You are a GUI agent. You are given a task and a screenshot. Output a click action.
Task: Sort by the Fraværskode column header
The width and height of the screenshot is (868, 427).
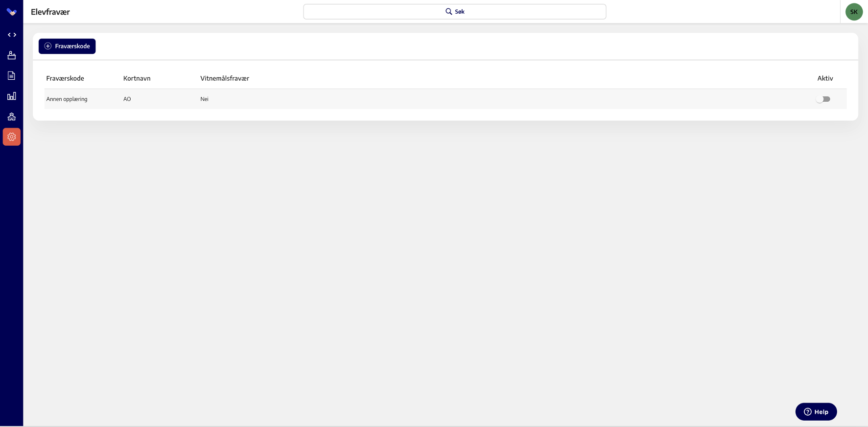click(65, 78)
